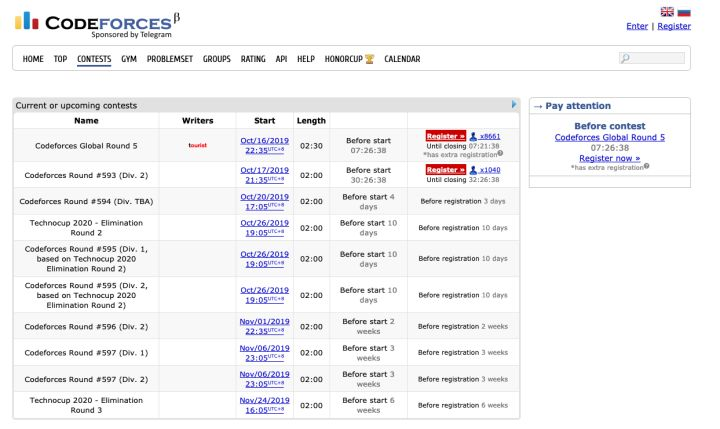The width and height of the screenshot is (720, 429).
Task: Open x8661 registrants list
Action: [x=490, y=136]
